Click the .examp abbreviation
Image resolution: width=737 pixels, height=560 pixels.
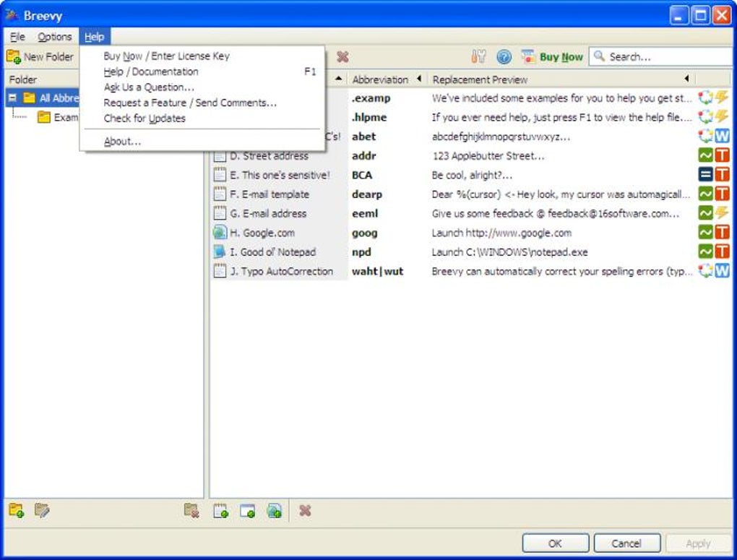pyautogui.click(x=371, y=98)
